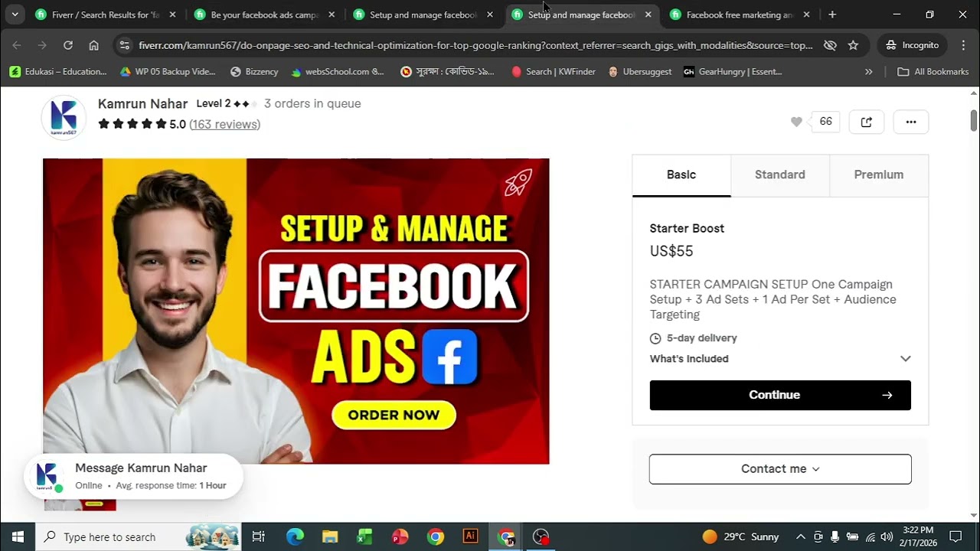Show hidden system tray icons
980x551 pixels.
[x=801, y=536]
